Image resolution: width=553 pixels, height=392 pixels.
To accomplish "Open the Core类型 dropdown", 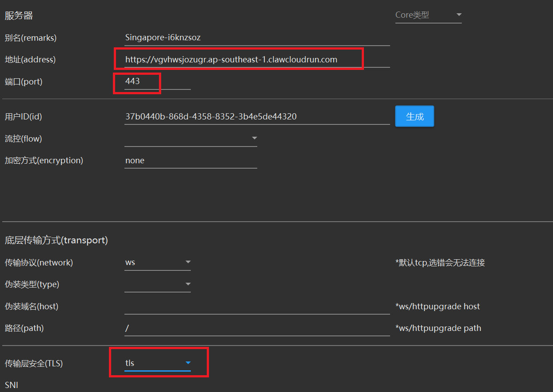I will point(428,15).
